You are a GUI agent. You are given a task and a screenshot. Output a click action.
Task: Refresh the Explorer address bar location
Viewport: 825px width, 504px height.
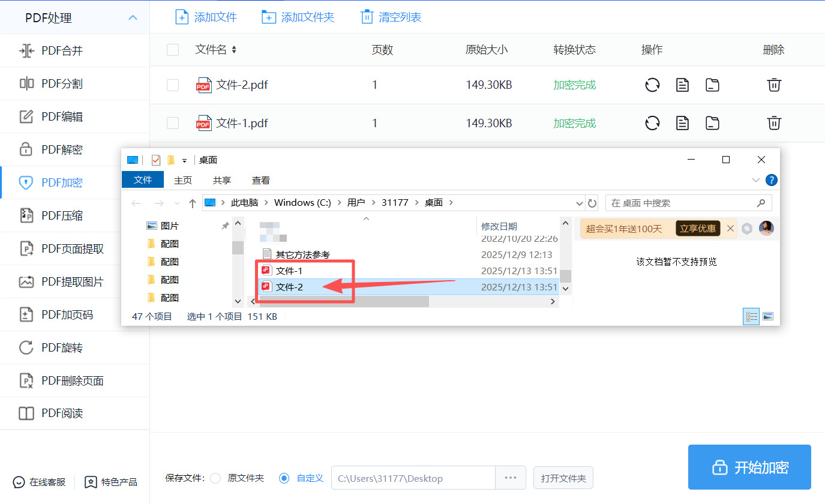[x=592, y=203]
